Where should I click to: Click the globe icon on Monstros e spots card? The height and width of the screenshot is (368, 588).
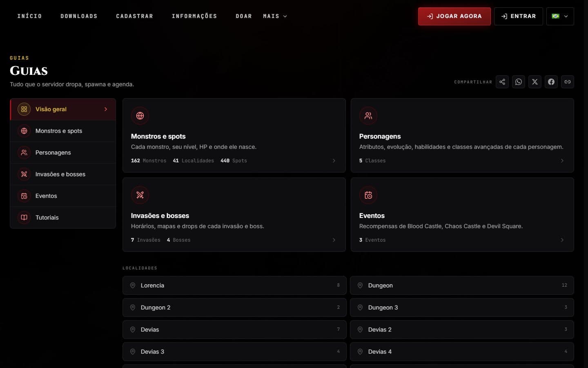140,116
